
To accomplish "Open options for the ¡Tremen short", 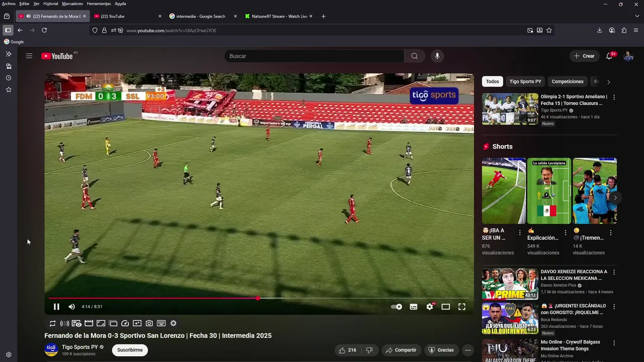I will pos(610,233).
